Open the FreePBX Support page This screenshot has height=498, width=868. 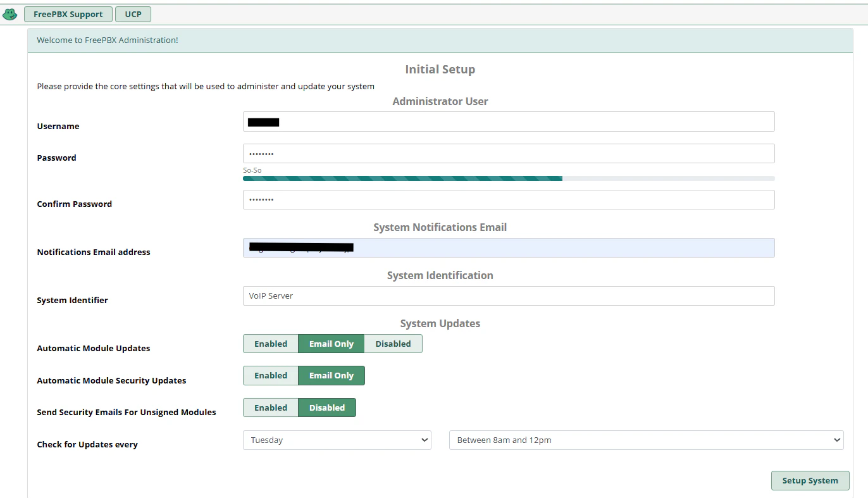coord(68,14)
